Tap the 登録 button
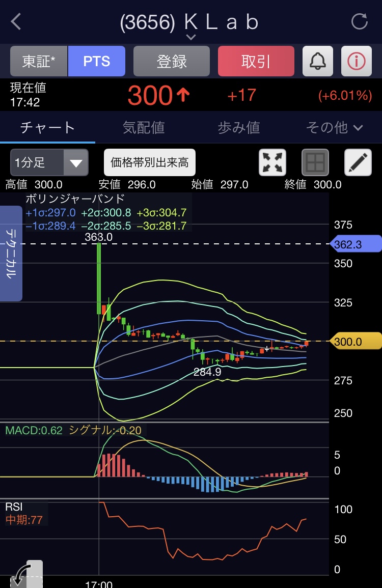 coord(172,61)
